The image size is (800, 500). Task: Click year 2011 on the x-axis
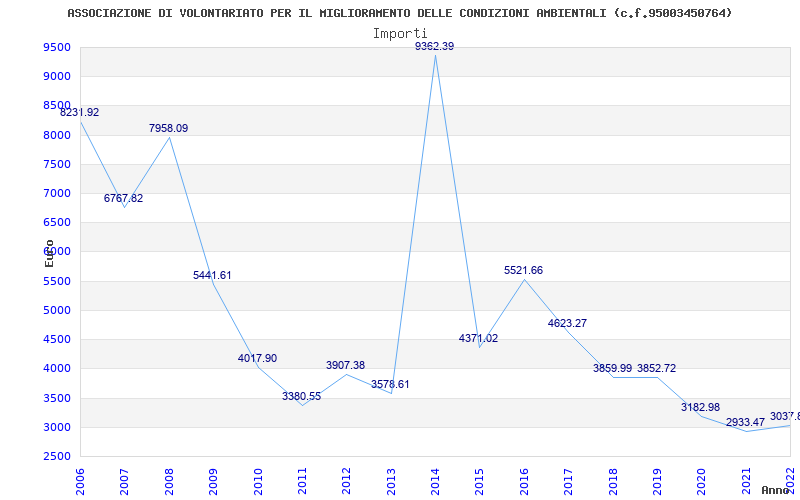(x=302, y=481)
